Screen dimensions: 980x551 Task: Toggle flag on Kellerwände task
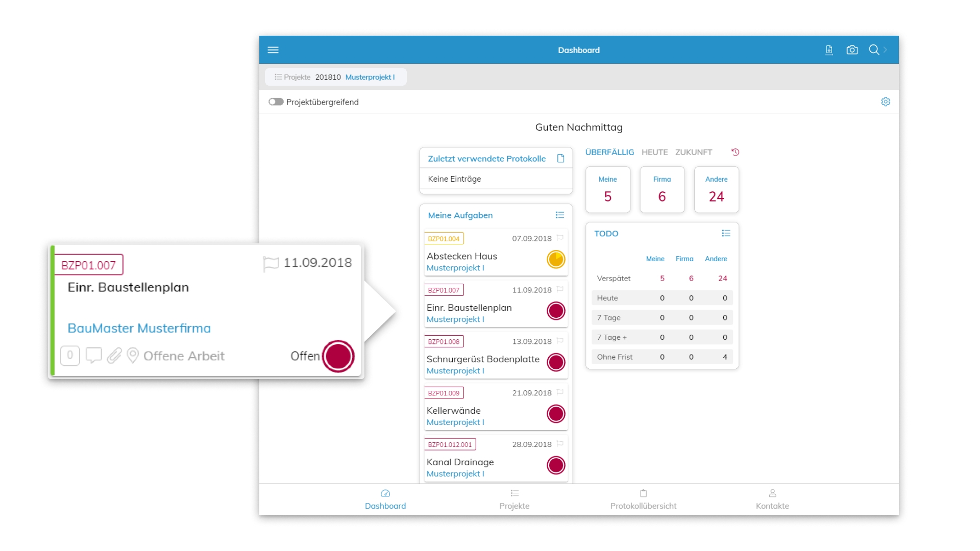560,392
